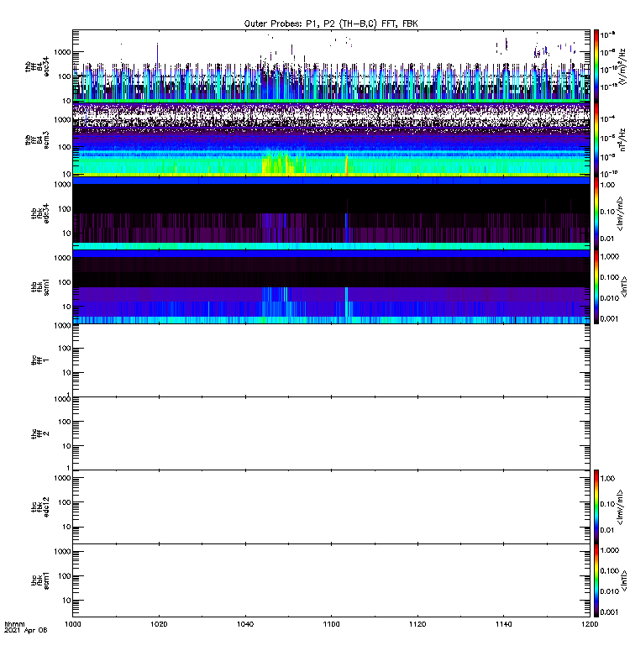
Task: Click the thb fbk edc34 <|mV/m|> color bar
Action: point(596,213)
